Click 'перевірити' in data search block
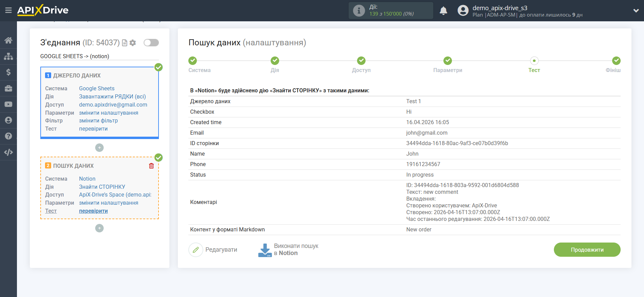Viewport: 644px width, 297px height. [94, 211]
